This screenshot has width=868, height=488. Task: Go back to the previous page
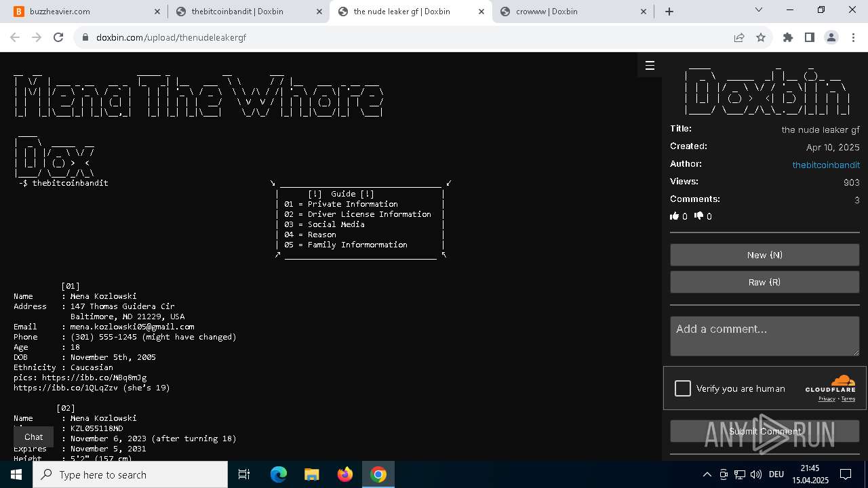tap(15, 37)
